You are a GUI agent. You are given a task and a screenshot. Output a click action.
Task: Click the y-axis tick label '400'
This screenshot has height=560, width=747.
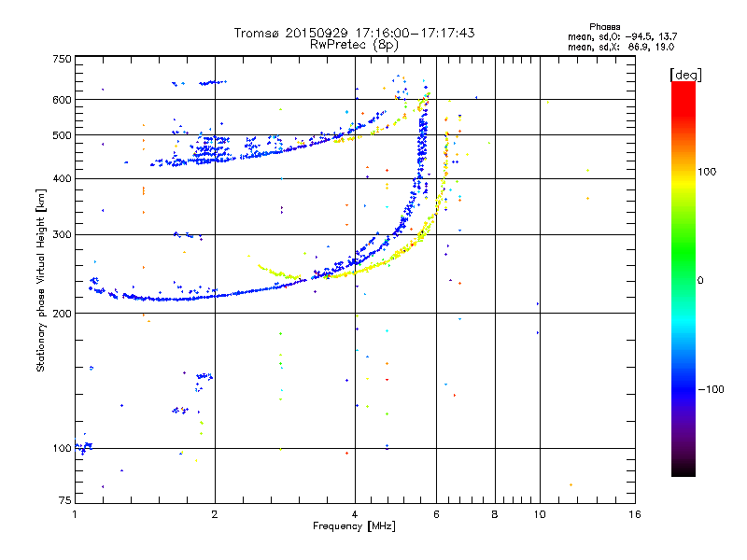pos(62,178)
